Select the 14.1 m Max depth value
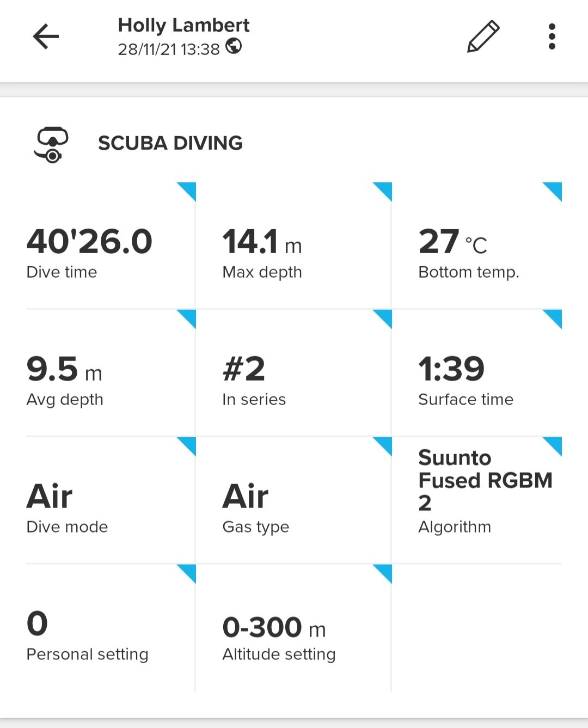The image size is (588, 728). coord(262,242)
